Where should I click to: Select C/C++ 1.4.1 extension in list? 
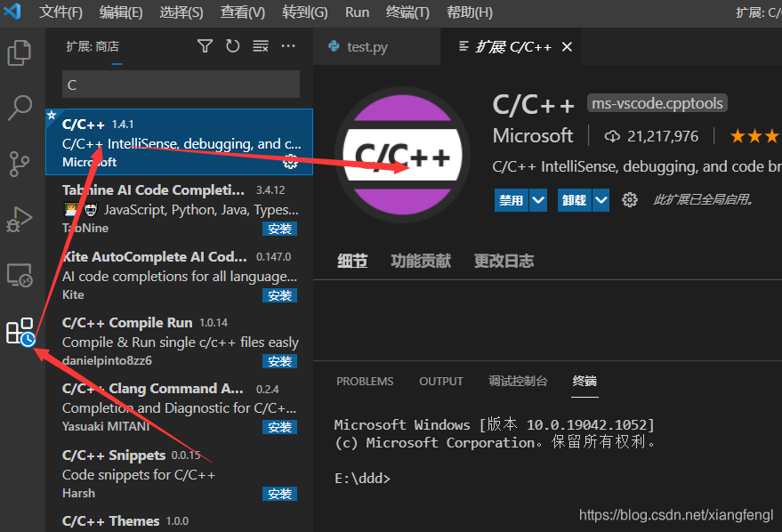pos(179,142)
